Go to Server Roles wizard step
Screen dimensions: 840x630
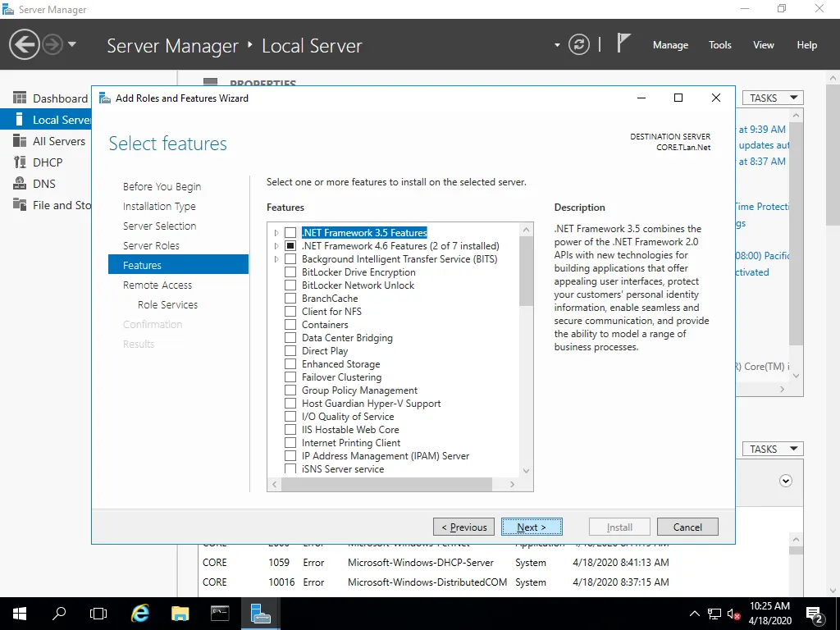(x=151, y=245)
